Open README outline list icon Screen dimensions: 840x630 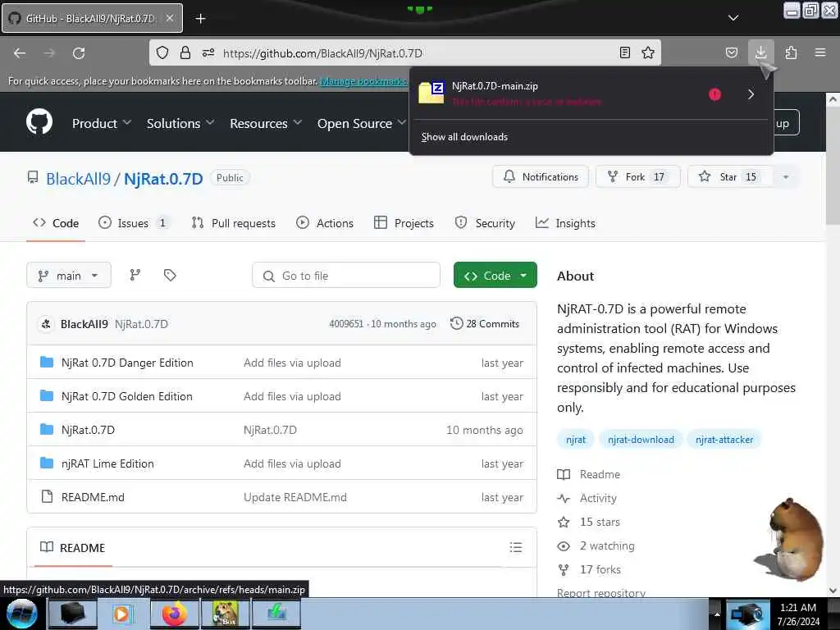pos(516,547)
